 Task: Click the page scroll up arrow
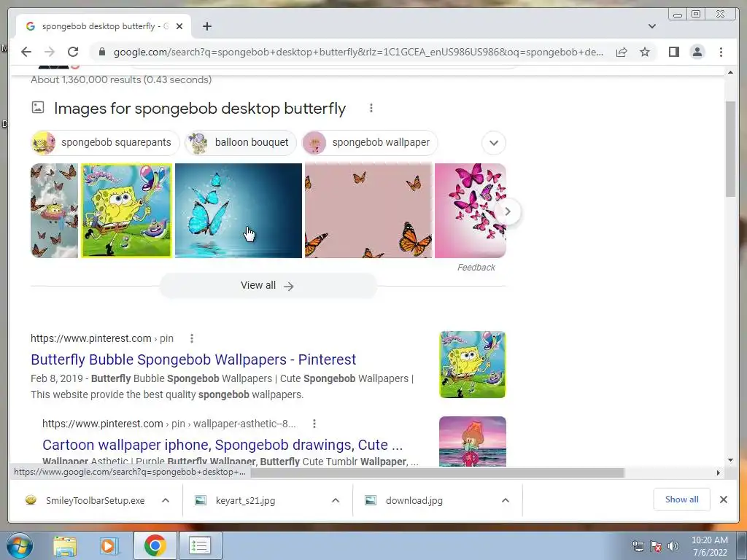coord(730,72)
